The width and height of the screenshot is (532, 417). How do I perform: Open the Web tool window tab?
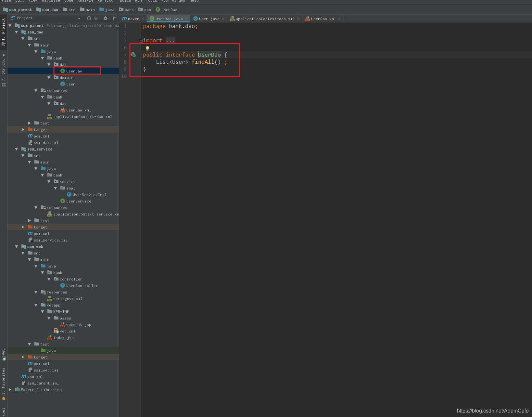(4, 354)
